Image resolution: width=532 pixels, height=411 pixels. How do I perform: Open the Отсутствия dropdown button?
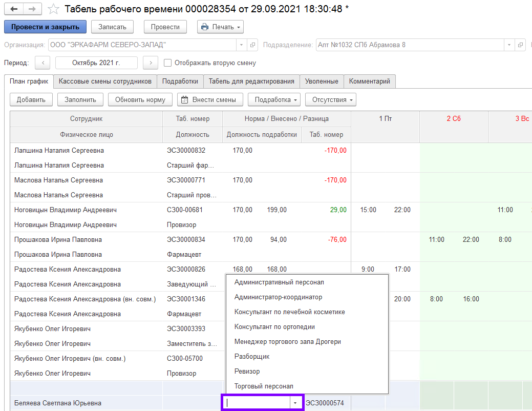coord(330,99)
